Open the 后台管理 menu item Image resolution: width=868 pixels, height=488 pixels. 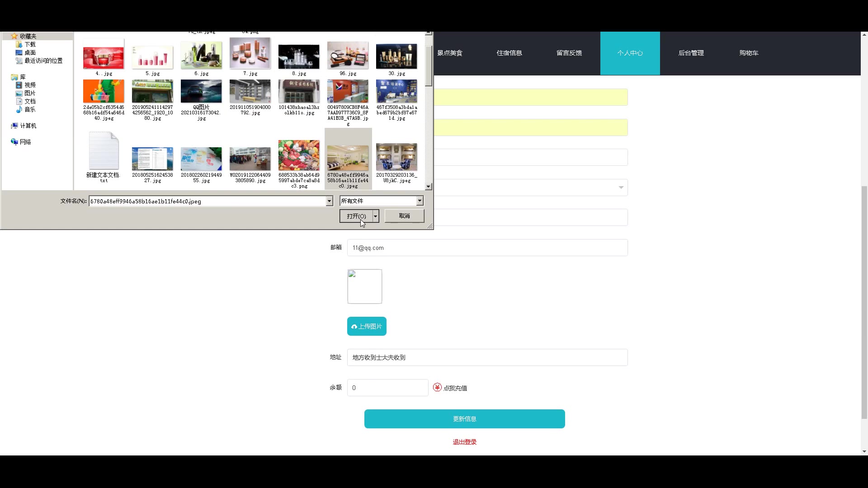pos(691,53)
